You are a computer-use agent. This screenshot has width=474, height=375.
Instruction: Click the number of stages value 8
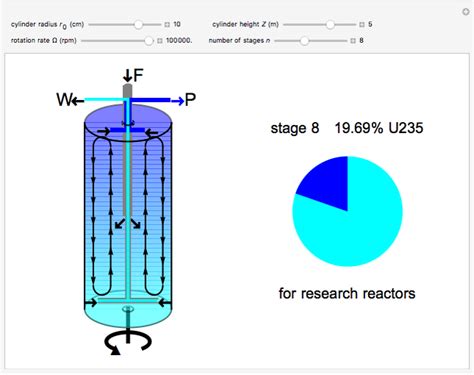[x=361, y=41]
